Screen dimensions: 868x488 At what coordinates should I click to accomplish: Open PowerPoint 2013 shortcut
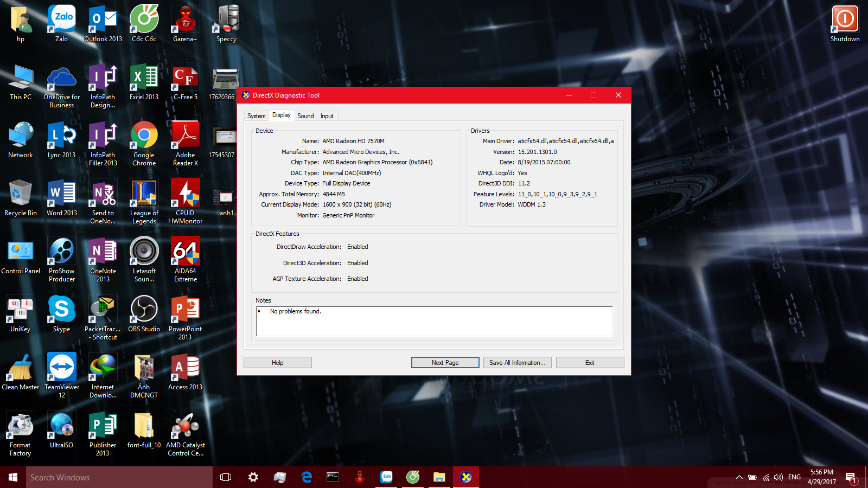185,318
